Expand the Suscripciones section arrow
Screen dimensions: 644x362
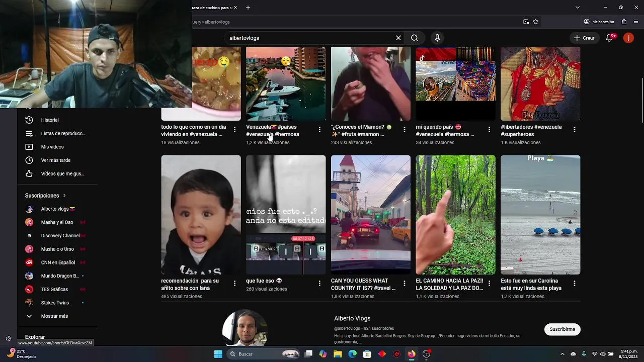64,196
